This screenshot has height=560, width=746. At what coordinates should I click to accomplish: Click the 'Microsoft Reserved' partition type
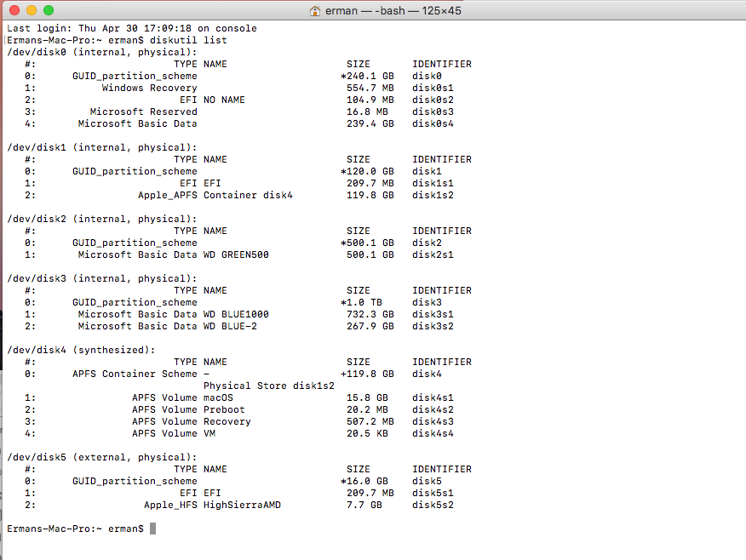tap(144, 111)
